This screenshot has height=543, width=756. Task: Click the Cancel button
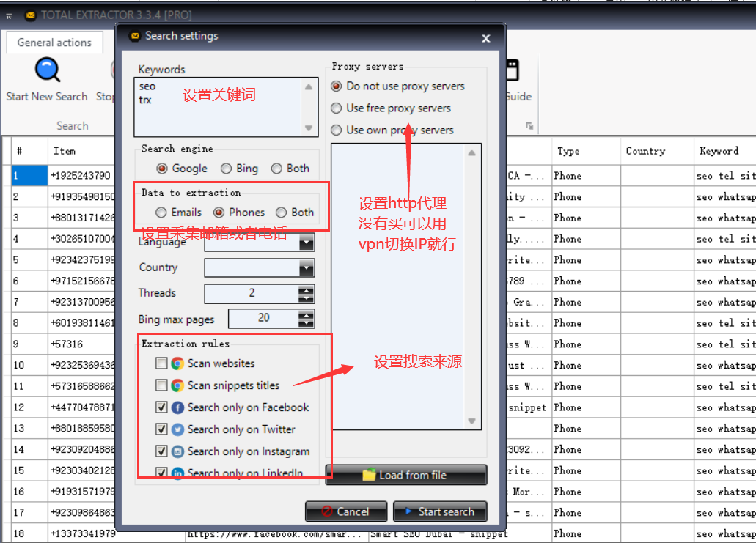tap(346, 511)
